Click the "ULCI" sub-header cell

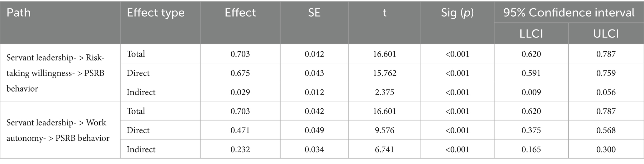pos(606,34)
